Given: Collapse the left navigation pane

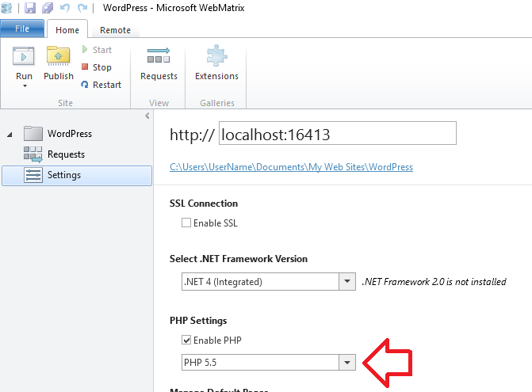Looking at the screenshot, I should pos(147,116).
